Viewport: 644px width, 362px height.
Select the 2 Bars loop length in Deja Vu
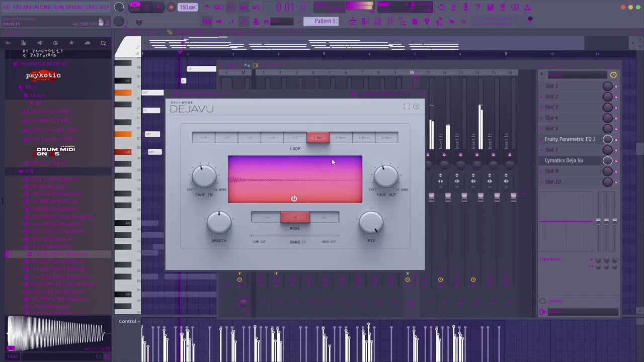[341, 137]
